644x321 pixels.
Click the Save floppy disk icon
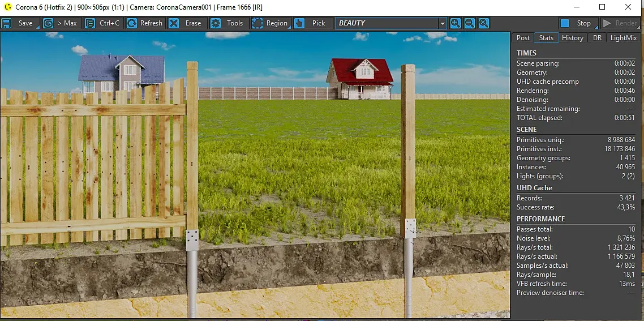(6, 23)
